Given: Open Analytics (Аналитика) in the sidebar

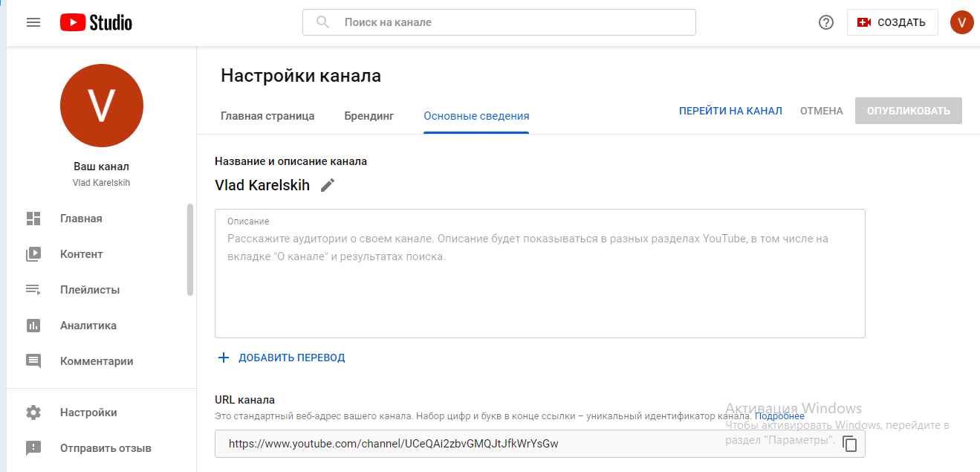Looking at the screenshot, I should tap(88, 326).
